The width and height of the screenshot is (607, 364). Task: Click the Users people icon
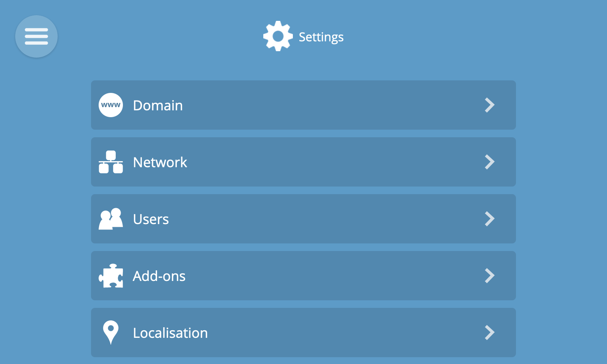(111, 219)
